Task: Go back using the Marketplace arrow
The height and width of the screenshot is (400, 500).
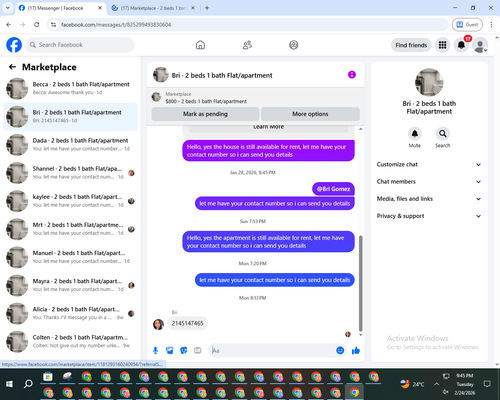Action: 12,67
